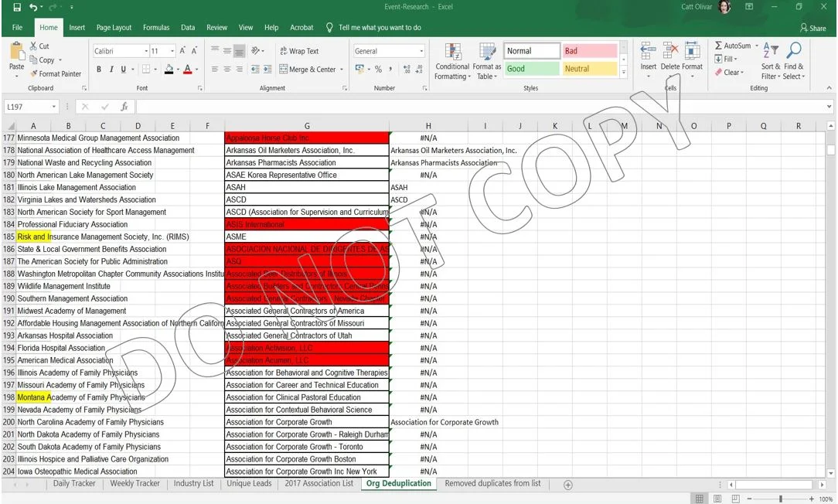Apply the Good cell style
Screen dimensions: 838x504
(531, 69)
